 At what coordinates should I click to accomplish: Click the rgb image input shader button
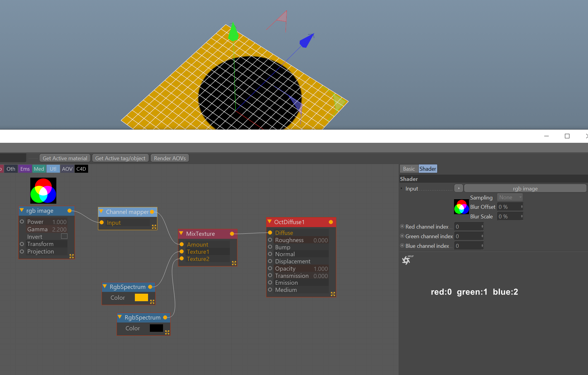coord(525,188)
